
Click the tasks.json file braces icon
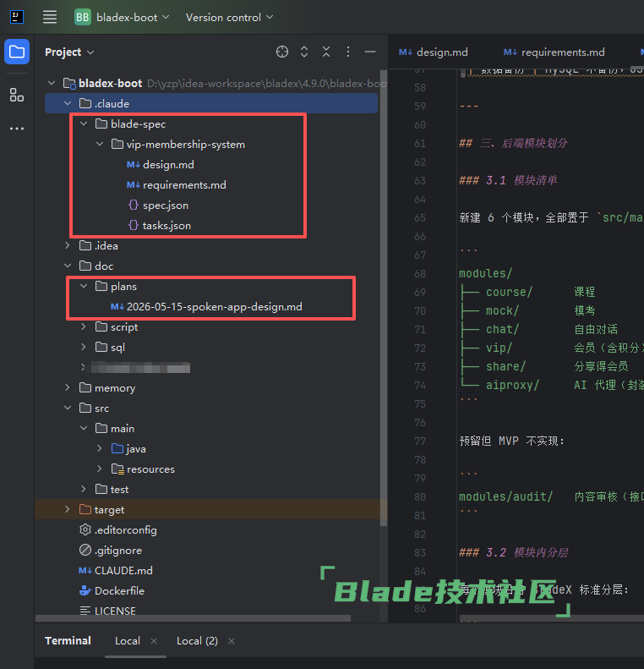134,225
